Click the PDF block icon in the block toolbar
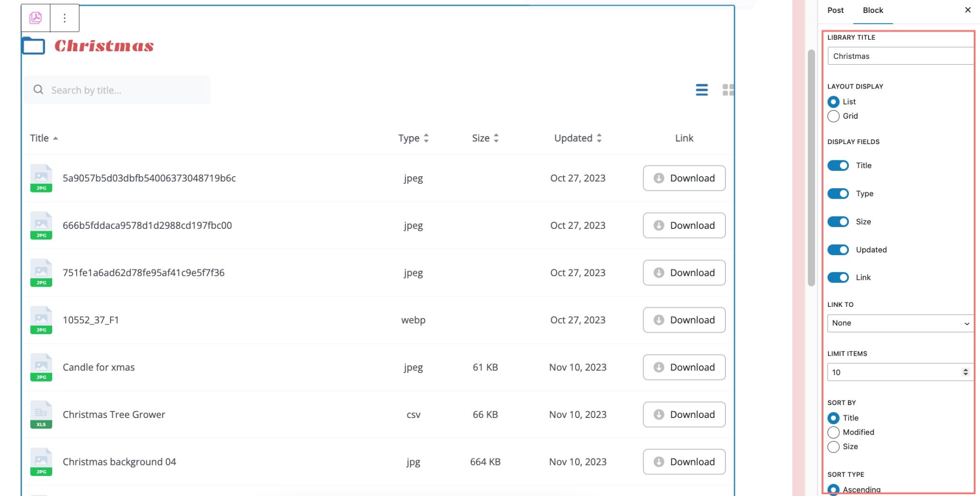Screen dimensions: 980x496 click(x=35, y=17)
